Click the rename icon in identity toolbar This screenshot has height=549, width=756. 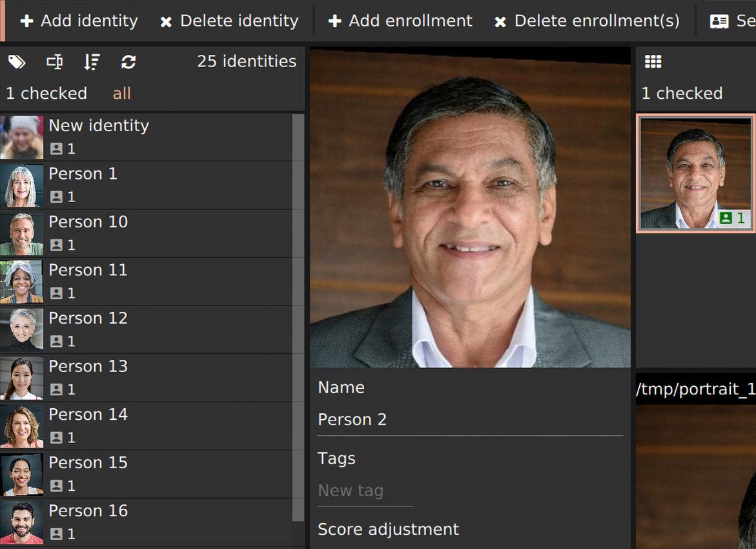(55, 62)
